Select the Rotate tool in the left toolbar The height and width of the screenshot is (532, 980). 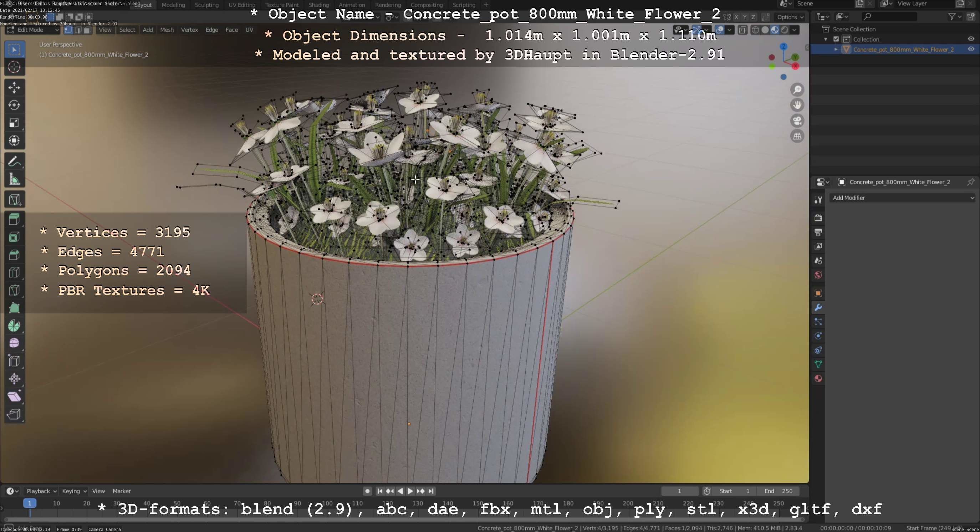click(x=15, y=105)
